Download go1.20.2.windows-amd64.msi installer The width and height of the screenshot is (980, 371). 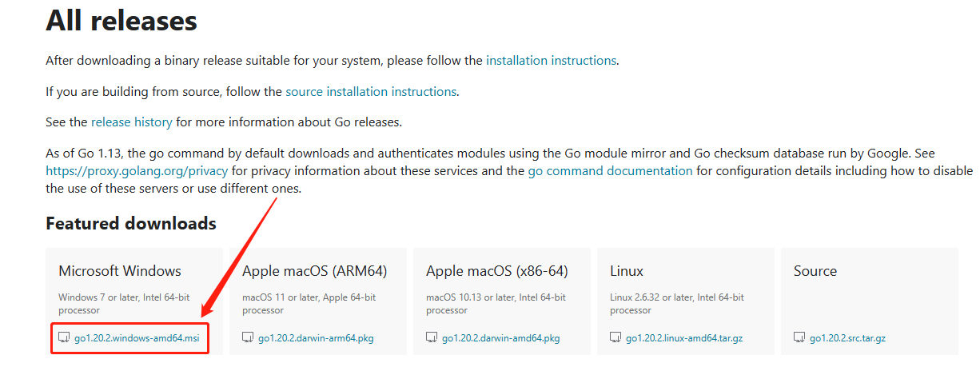pyautogui.click(x=137, y=338)
